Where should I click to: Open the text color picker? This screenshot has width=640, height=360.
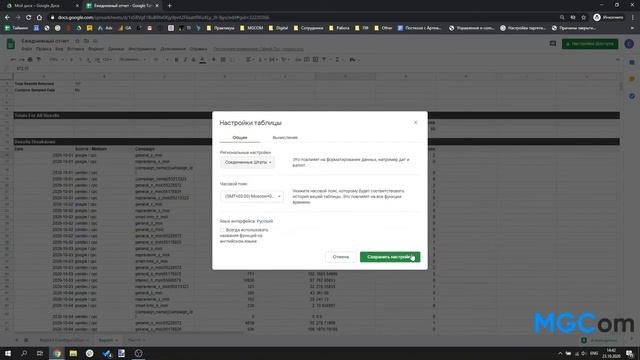coord(202,60)
